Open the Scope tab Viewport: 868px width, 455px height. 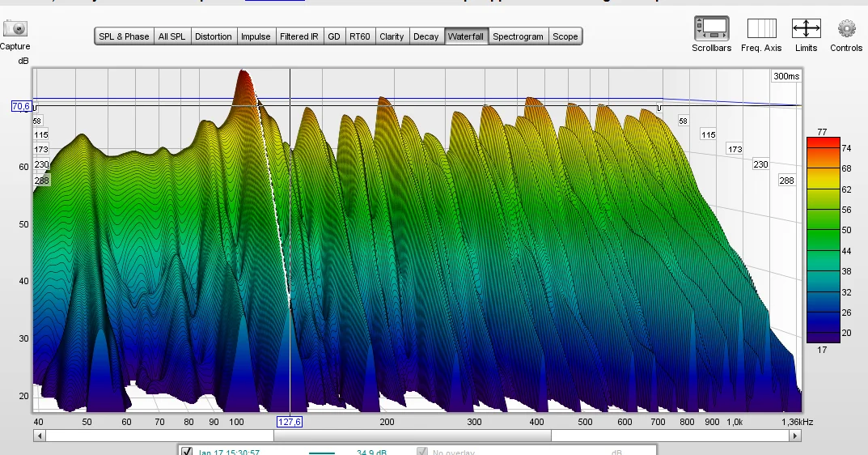[x=565, y=36]
